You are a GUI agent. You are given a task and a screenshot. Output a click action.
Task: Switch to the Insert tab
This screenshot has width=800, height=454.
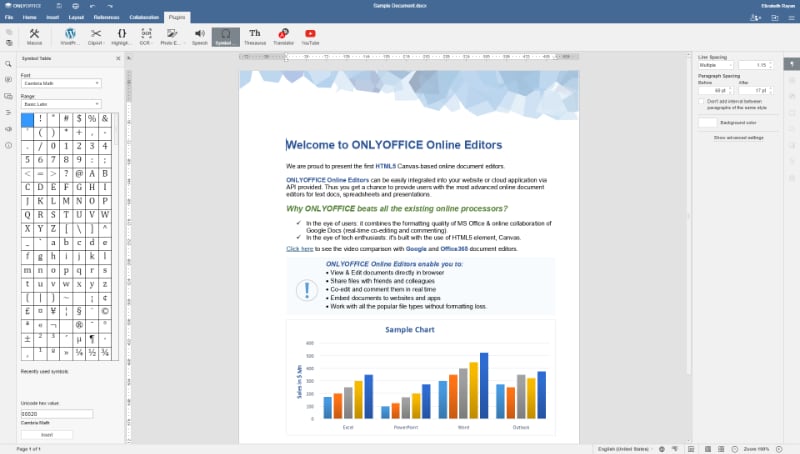pyautogui.click(x=53, y=17)
